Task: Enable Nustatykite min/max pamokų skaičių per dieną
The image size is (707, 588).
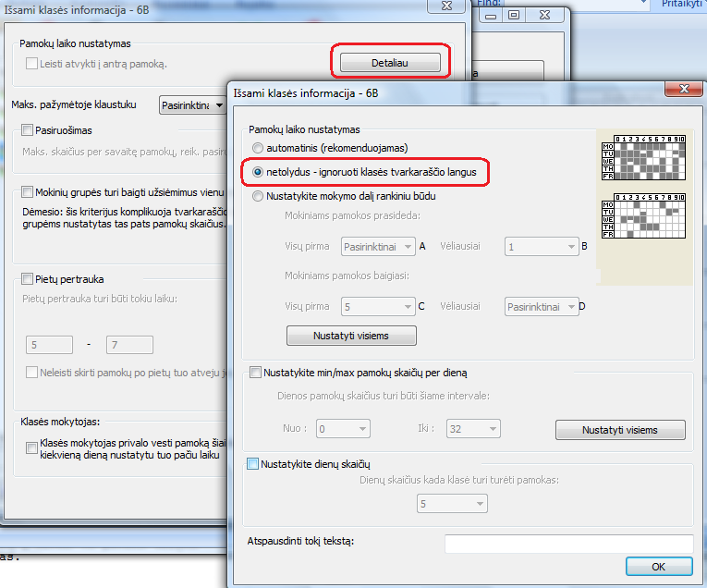Action: 255,373
